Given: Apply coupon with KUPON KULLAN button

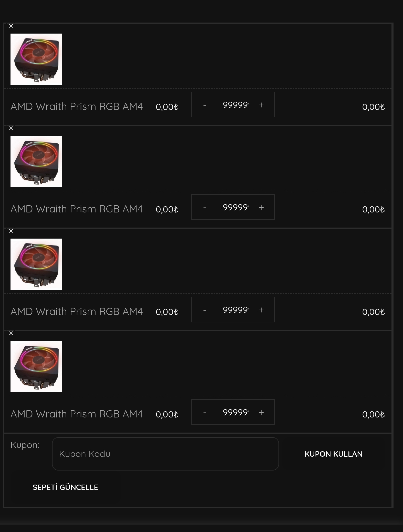Looking at the screenshot, I should pos(333,454).
